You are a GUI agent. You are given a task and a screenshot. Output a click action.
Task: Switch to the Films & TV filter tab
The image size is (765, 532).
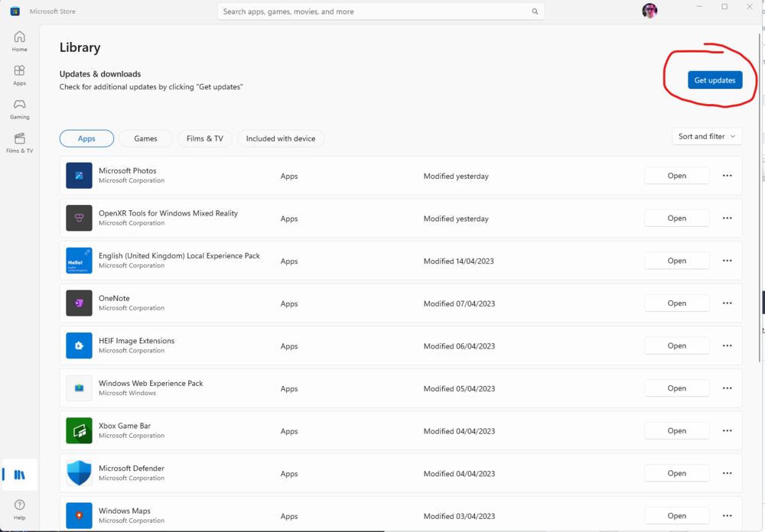point(205,138)
